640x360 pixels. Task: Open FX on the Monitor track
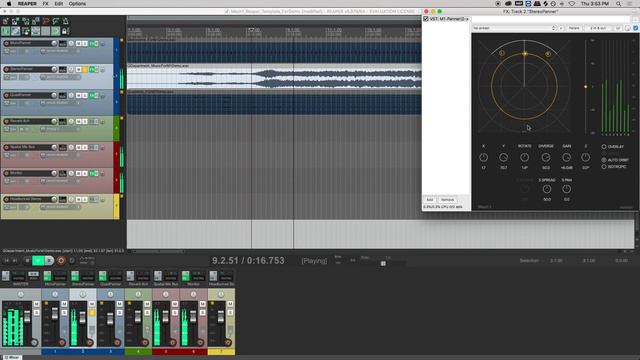[93, 173]
